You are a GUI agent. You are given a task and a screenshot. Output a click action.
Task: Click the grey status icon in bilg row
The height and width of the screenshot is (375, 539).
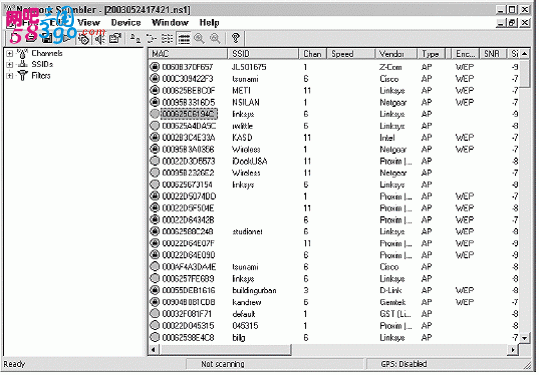coord(155,337)
